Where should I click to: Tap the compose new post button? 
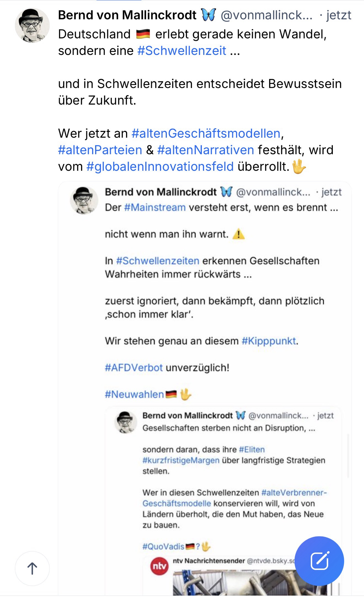point(319,560)
